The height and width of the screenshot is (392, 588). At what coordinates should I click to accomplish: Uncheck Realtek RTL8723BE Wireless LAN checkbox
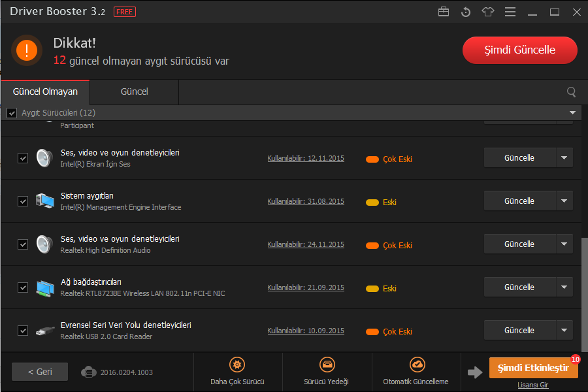point(23,287)
